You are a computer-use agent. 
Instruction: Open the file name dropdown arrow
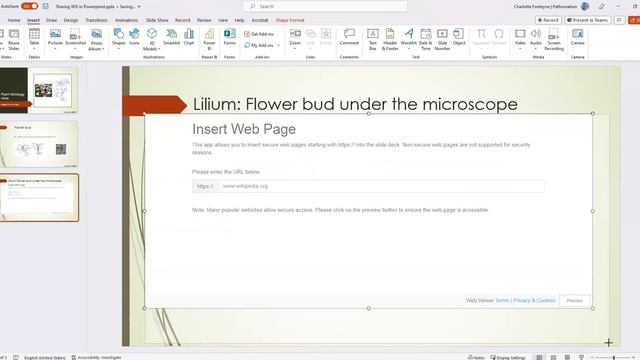click(x=139, y=7)
